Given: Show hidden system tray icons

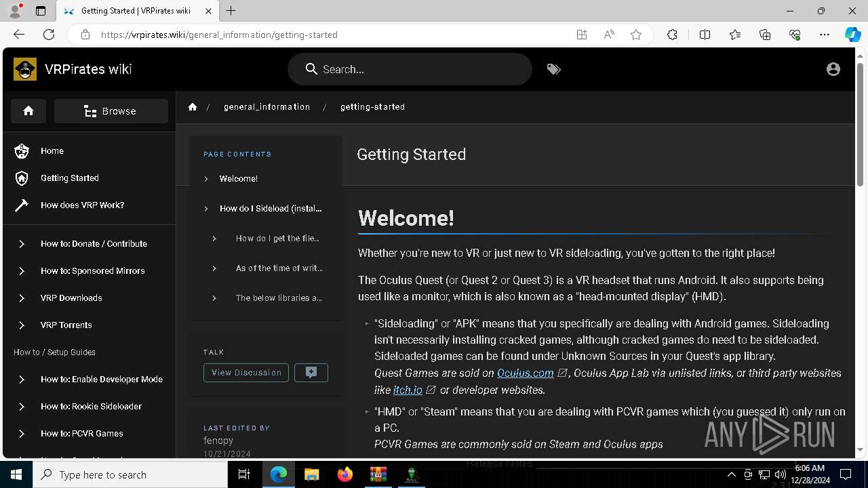Looking at the screenshot, I should pyautogui.click(x=731, y=474).
